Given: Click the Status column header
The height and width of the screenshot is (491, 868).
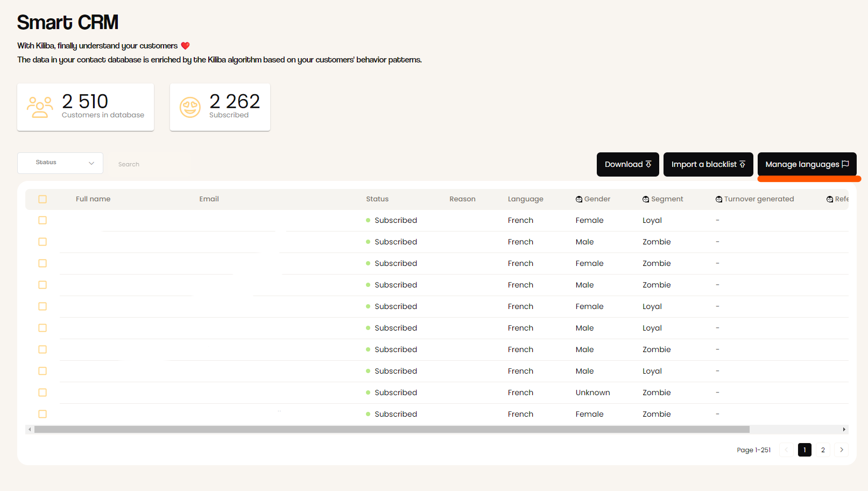Looking at the screenshot, I should 377,199.
